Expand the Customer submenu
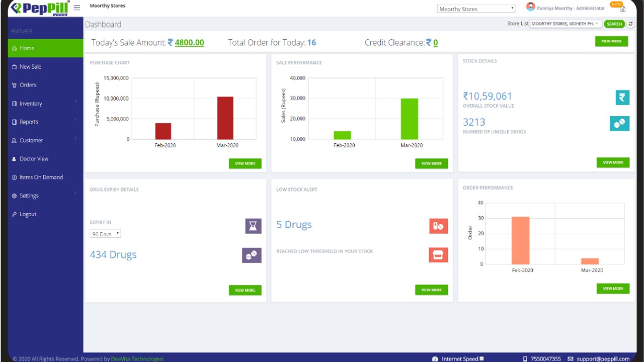644x362 pixels. (x=45, y=140)
